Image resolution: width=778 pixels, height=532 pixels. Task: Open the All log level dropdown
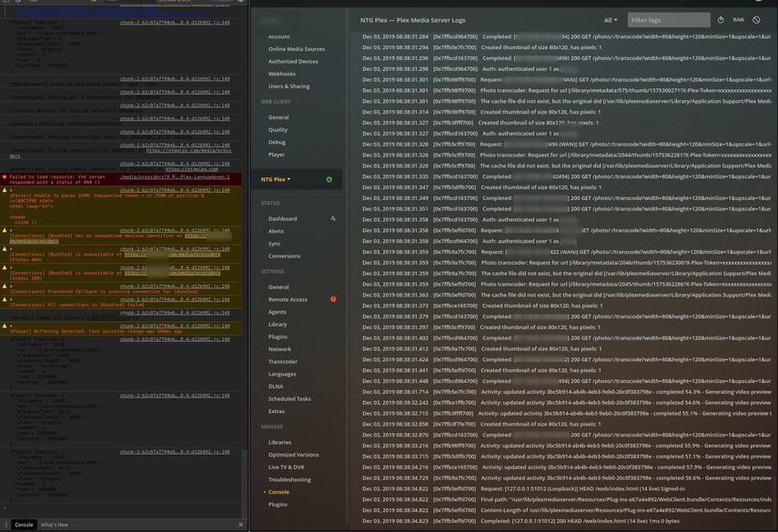[611, 20]
